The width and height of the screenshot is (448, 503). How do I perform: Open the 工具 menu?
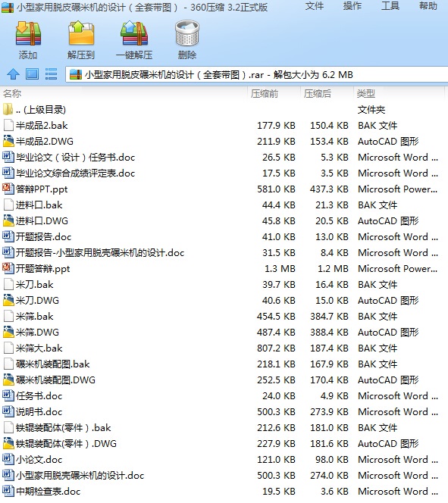click(x=390, y=6)
